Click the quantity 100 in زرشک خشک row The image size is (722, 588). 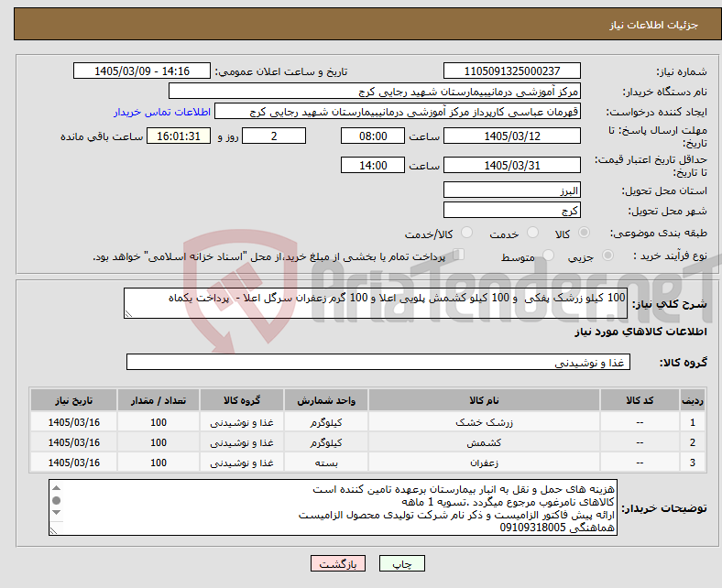pyautogui.click(x=159, y=422)
